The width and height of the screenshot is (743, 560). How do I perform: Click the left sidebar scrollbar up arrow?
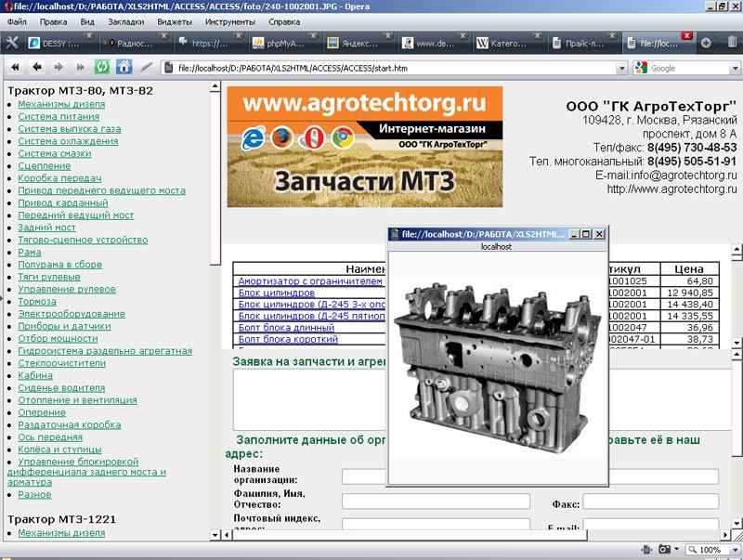tap(215, 86)
